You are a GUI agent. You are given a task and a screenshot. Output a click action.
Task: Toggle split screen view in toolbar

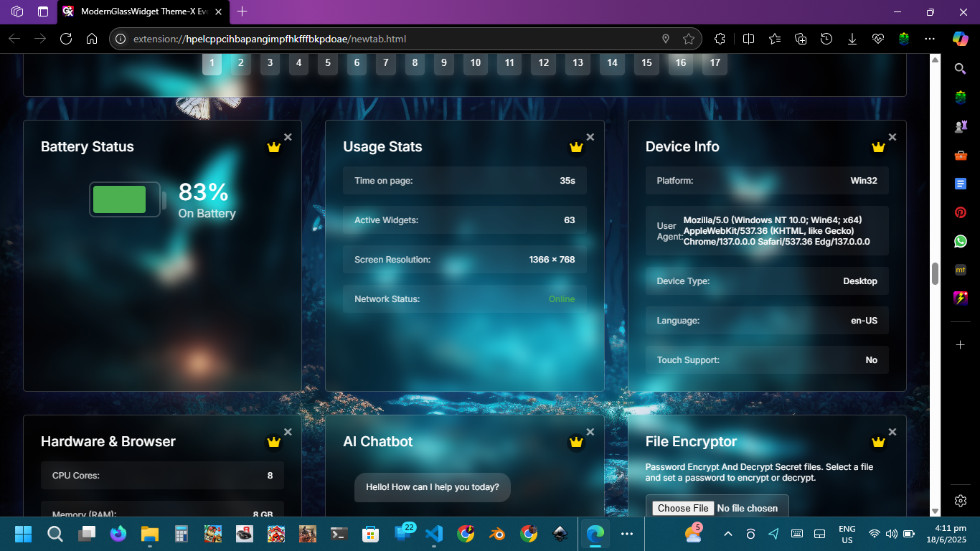pos(748,39)
